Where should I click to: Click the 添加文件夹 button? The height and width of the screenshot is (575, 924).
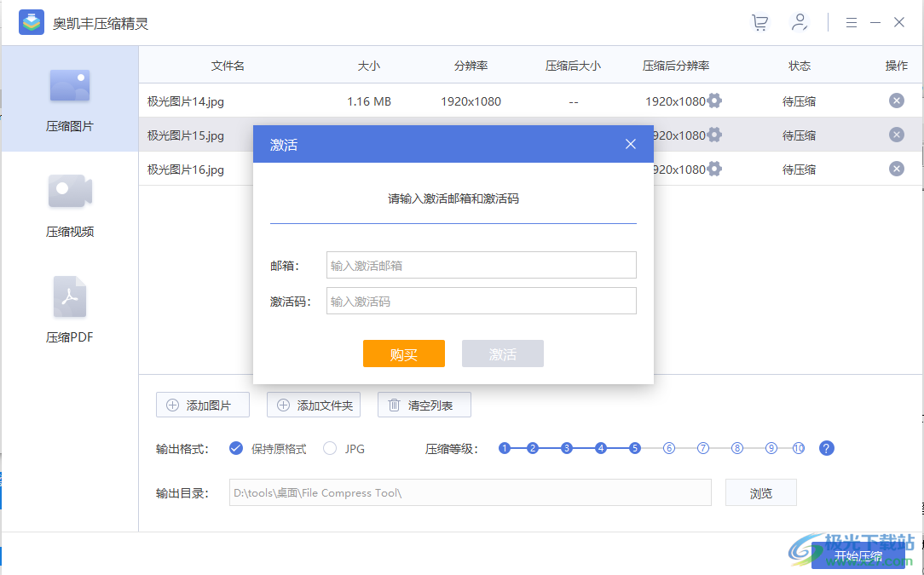point(314,405)
